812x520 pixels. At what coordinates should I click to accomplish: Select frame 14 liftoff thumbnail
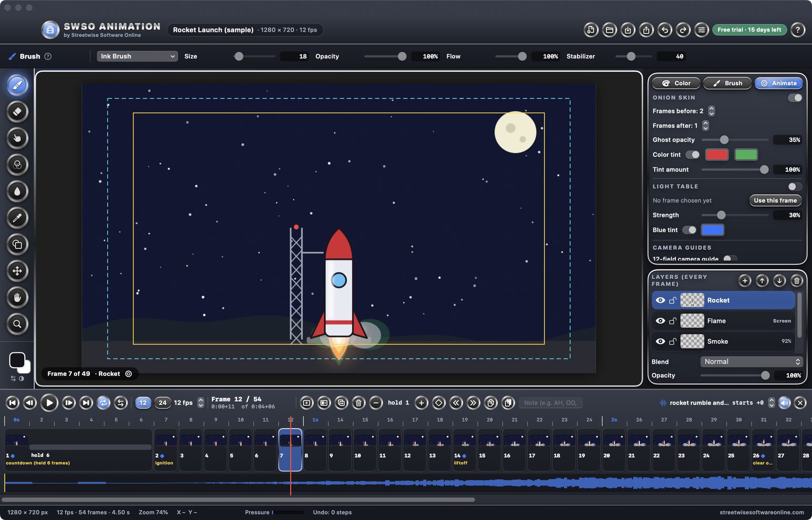464,450
